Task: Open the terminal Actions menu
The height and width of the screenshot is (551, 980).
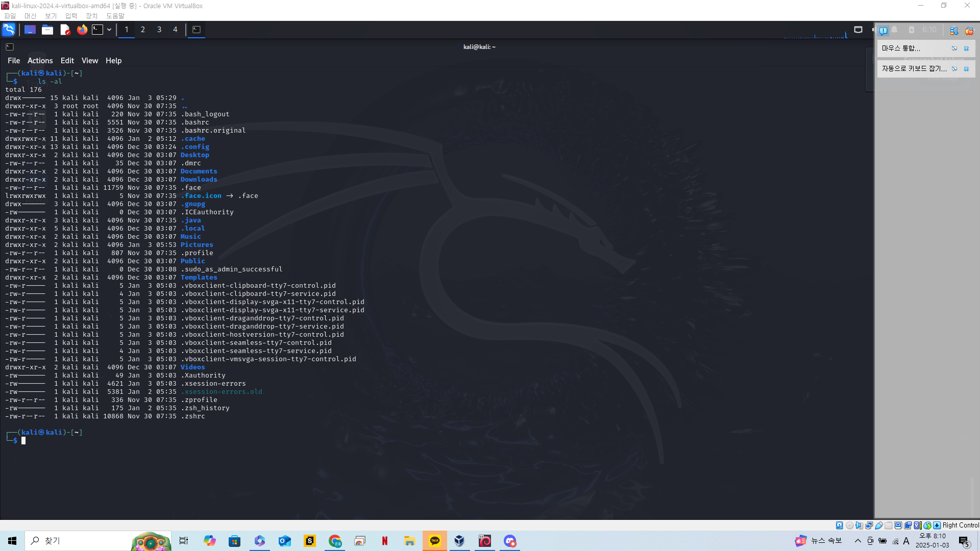Action: (x=40, y=61)
